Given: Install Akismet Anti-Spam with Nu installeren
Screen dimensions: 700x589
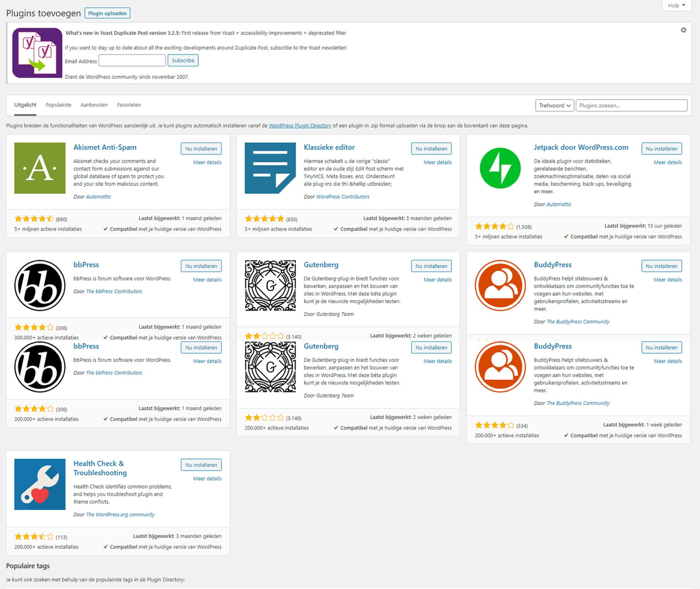Looking at the screenshot, I should (x=201, y=149).
